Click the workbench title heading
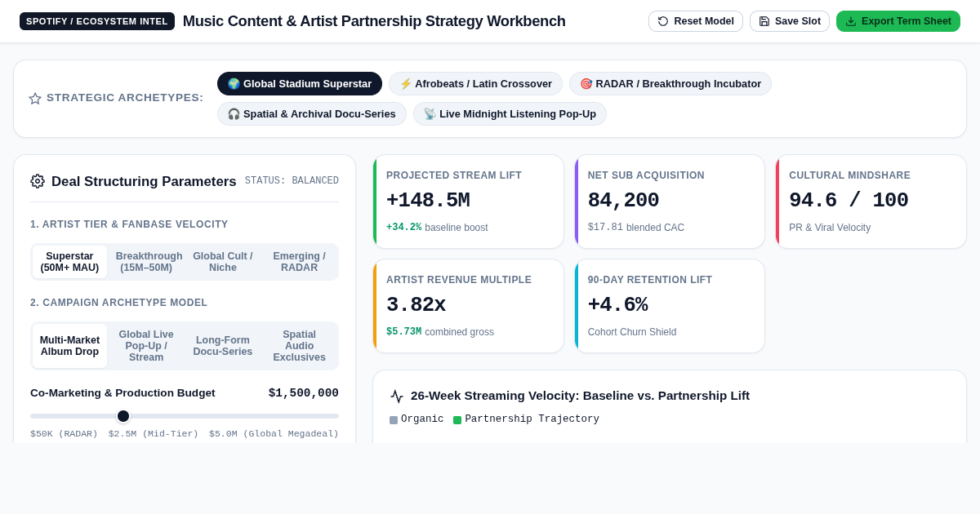 (374, 21)
